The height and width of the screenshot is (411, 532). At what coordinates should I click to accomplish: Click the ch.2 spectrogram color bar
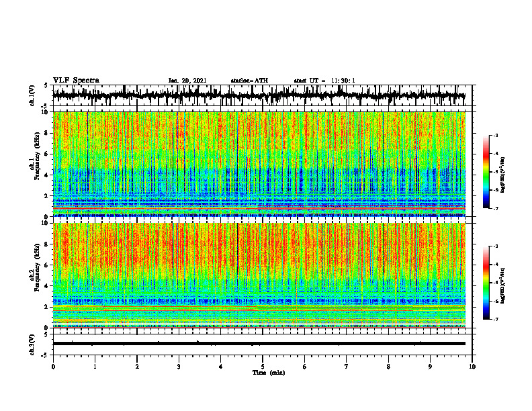(486, 283)
